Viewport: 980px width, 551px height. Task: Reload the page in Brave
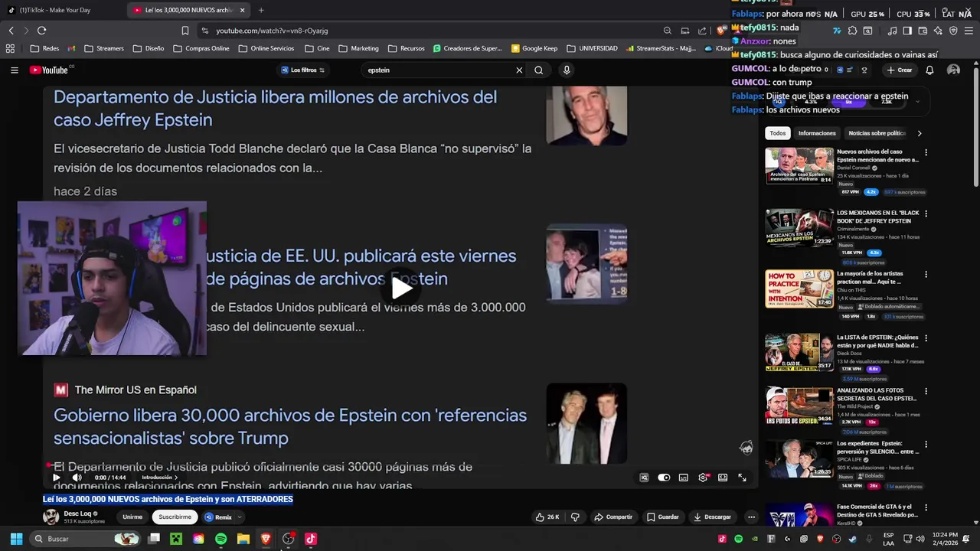tap(41, 31)
